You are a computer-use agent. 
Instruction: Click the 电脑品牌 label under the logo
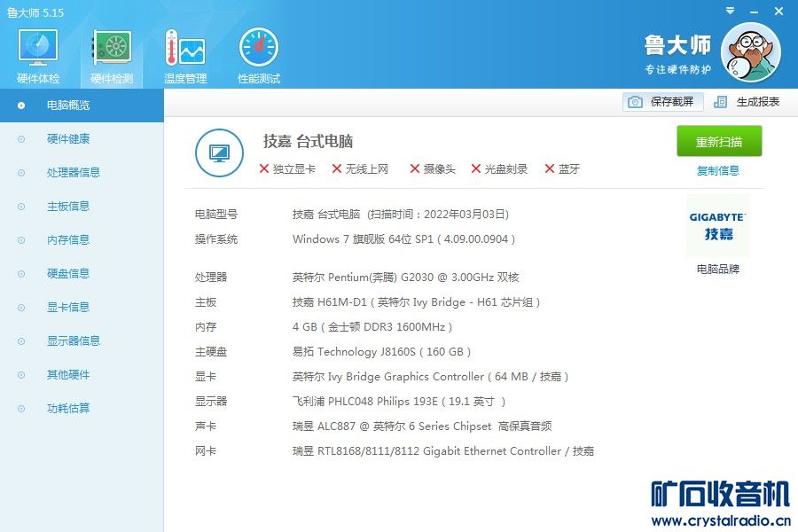click(x=717, y=270)
